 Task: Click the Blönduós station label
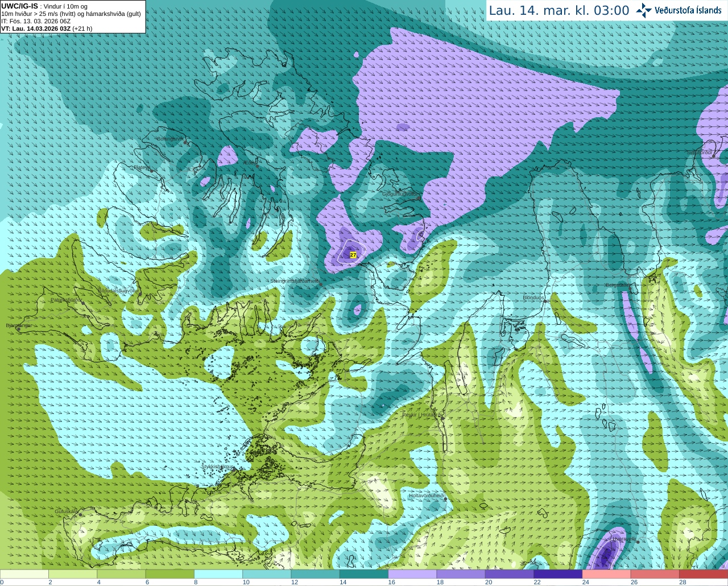[x=533, y=298]
